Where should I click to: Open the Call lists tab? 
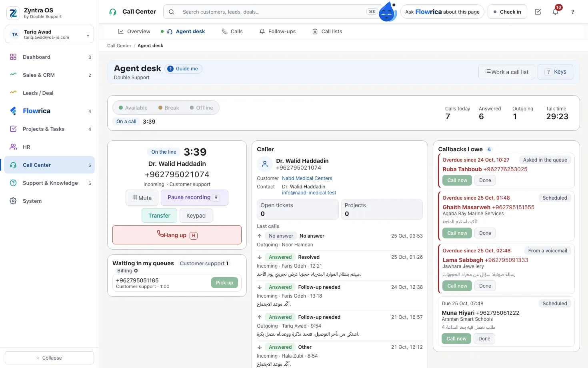[x=327, y=32]
